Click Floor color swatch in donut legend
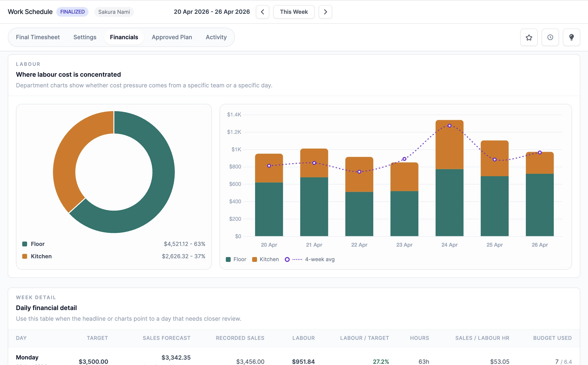588x365 pixels. [x=25, y=244]
